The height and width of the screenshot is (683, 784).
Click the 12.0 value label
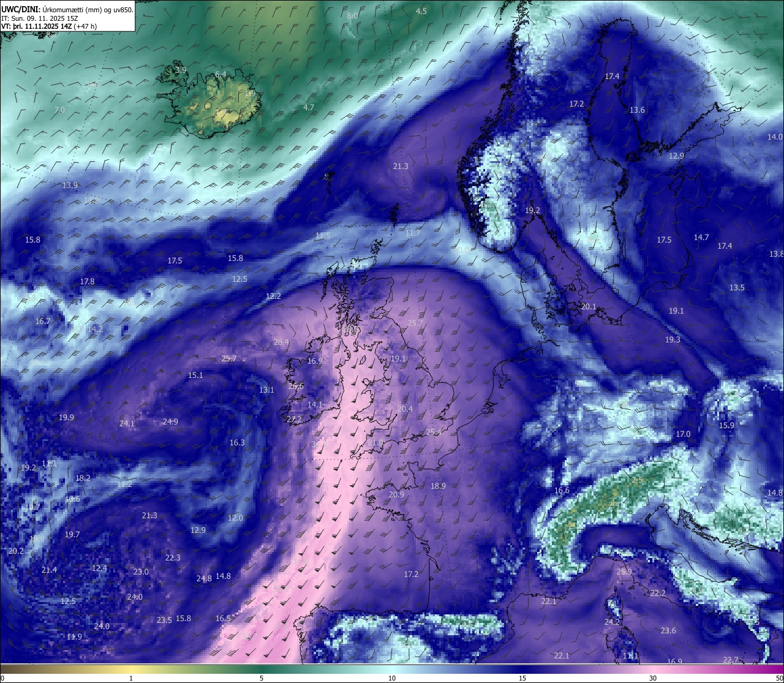(235, 518)
